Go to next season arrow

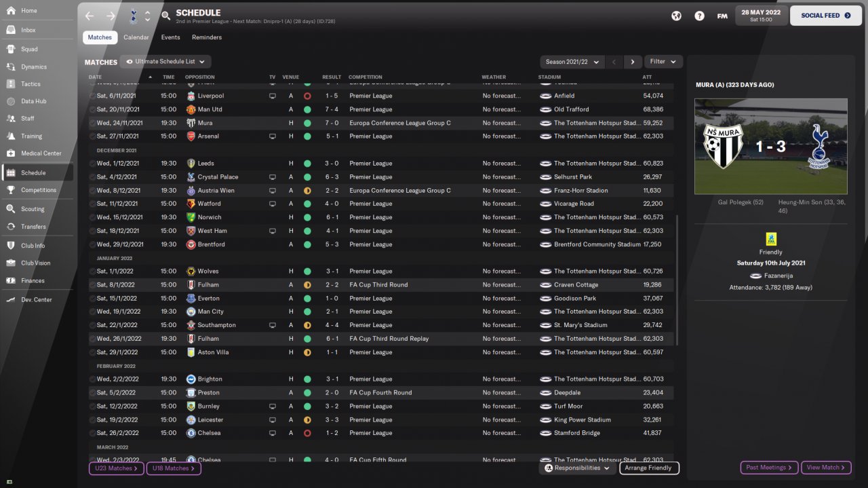[x=632, y=62]
